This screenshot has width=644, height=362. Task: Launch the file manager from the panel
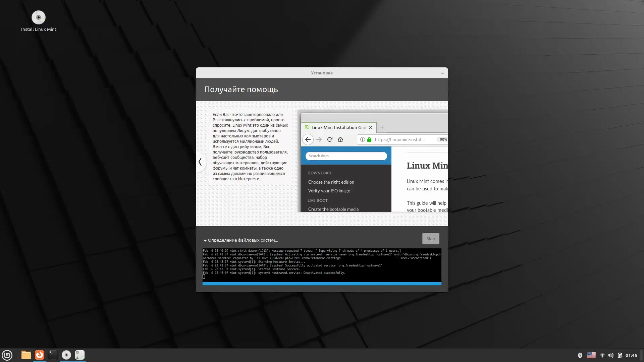(26, 355)
